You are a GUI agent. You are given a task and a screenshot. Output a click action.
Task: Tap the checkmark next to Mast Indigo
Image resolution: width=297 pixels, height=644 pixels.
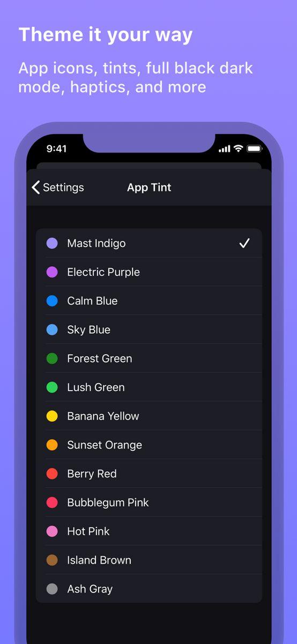point(244,243)
